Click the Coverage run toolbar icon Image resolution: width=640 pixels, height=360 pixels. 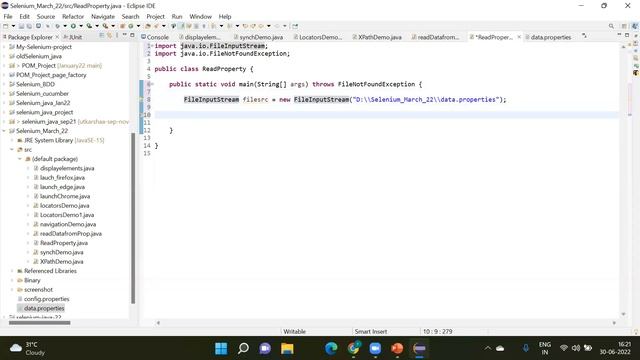(89, 26)
